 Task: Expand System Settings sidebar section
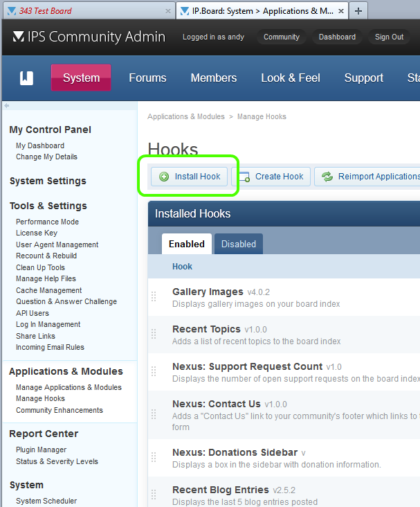click(x=48, y=181)
